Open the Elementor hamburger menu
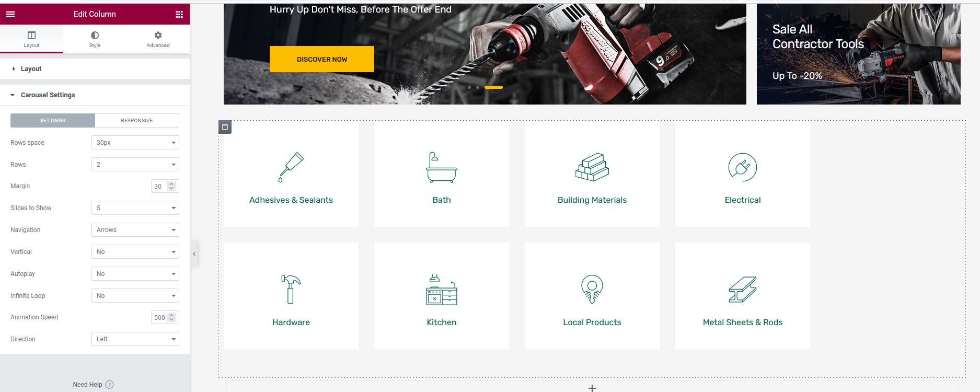This screenshot has height=392, width=980. pyautogui.click(x=10, y=14)
